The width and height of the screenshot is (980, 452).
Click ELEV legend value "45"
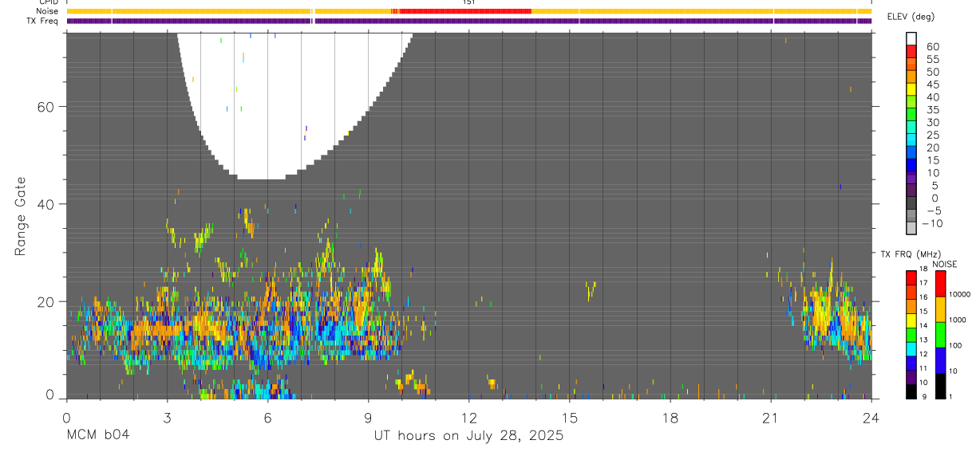pos(932,85)
